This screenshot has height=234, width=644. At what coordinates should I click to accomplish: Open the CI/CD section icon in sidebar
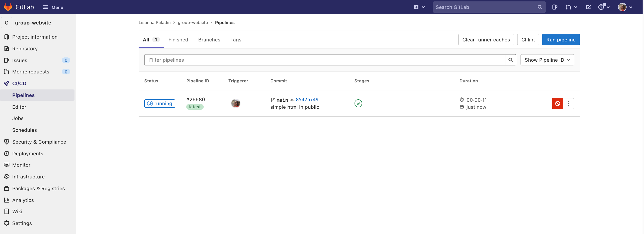click(6, 83)
